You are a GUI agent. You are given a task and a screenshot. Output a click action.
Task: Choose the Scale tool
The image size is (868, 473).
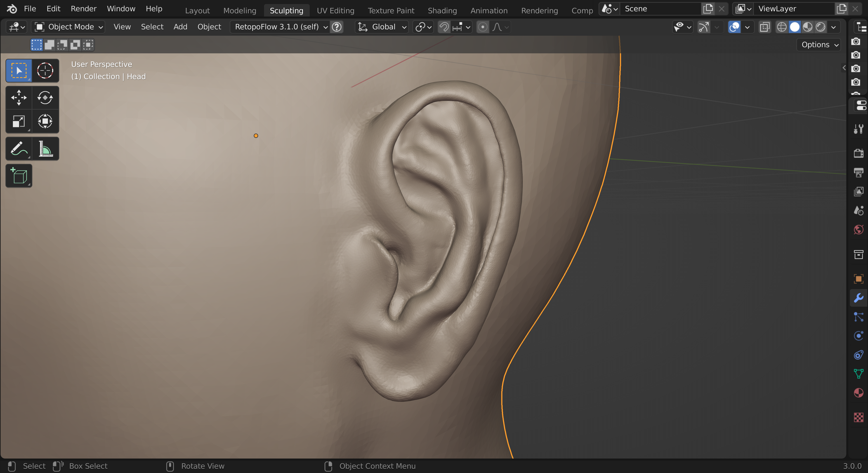(x=19, y=121)
